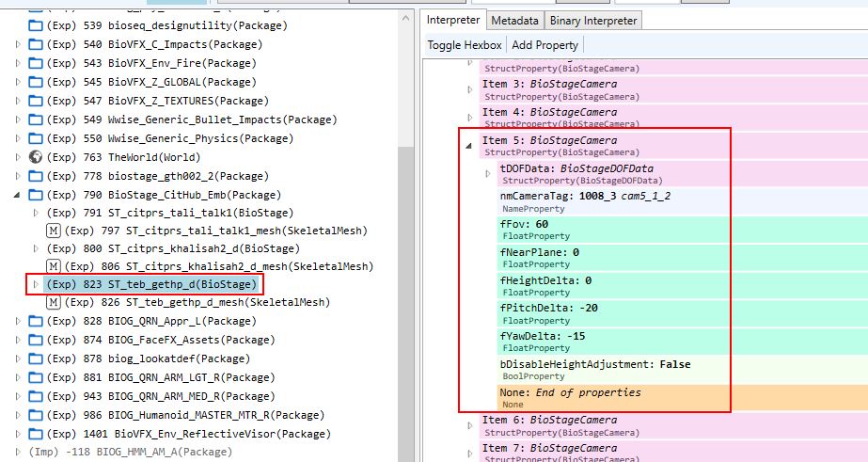Select Item 7: BioStageCamera row
Viewport: 868px width, 462px height.
[673, 454]
